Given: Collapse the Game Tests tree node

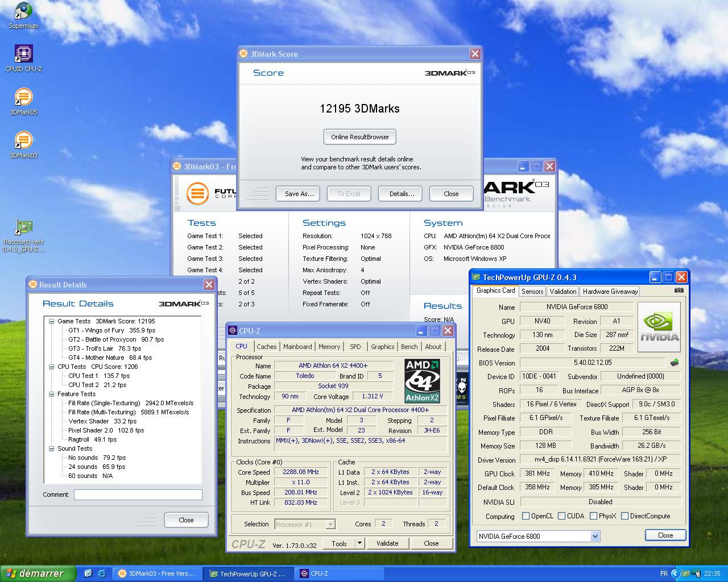Looking at the screenshot, I should [x=51, y=321].
